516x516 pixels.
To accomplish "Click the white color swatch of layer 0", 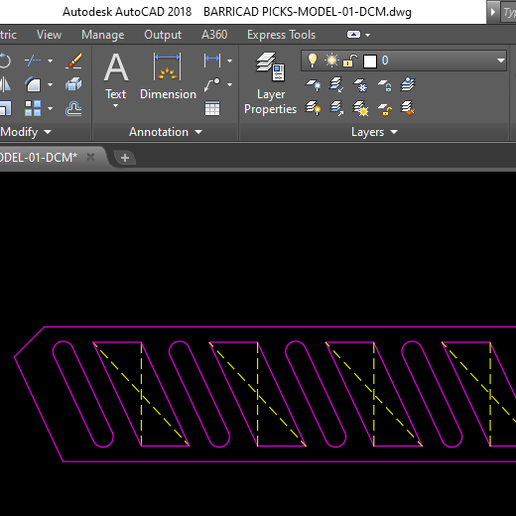I will tap(370, 61).
